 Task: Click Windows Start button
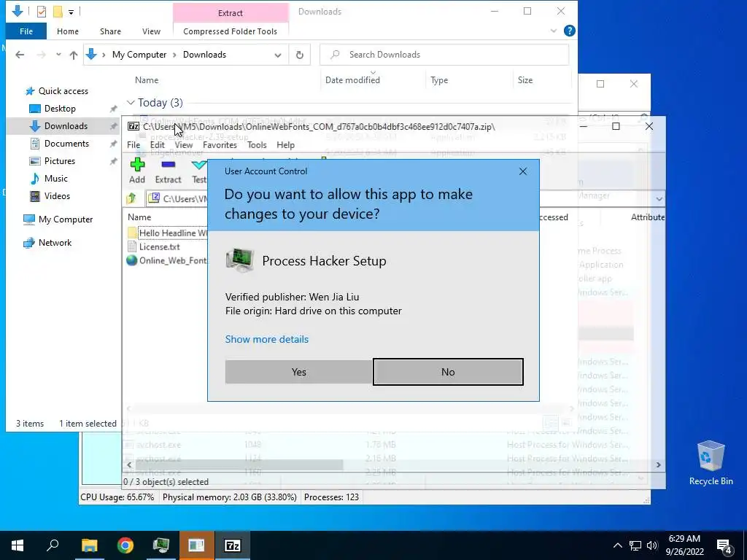[x=18, y=545]
